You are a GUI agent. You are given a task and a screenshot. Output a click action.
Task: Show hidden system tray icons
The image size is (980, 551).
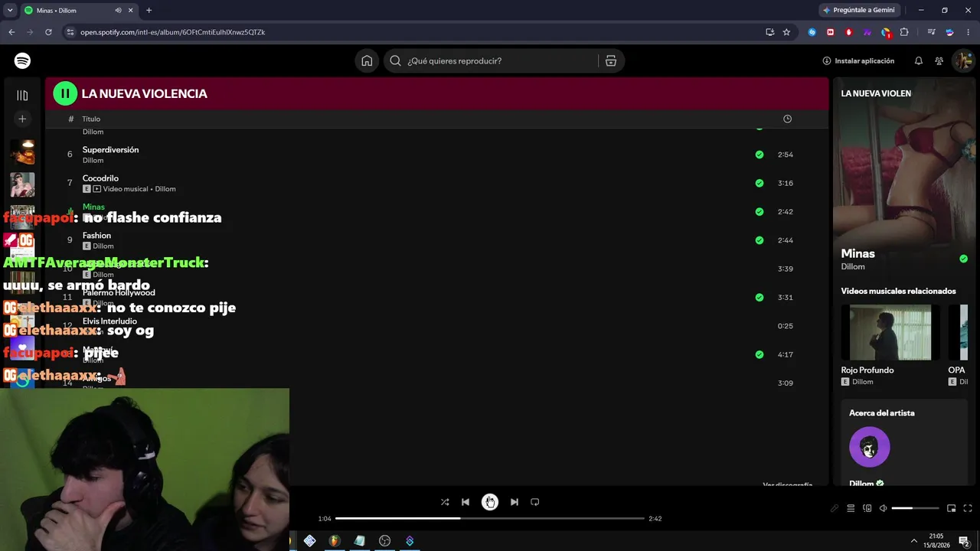(913, 541)
